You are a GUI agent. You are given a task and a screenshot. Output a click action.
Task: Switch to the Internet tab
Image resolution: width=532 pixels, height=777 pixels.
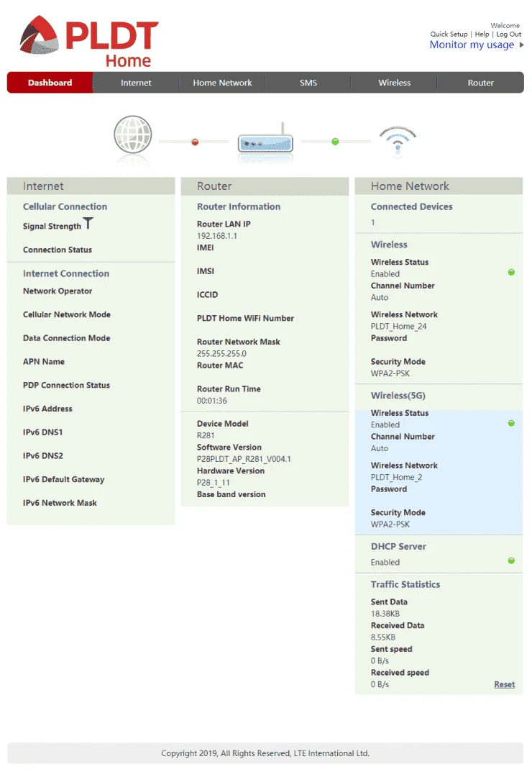(x=136, y=83)
